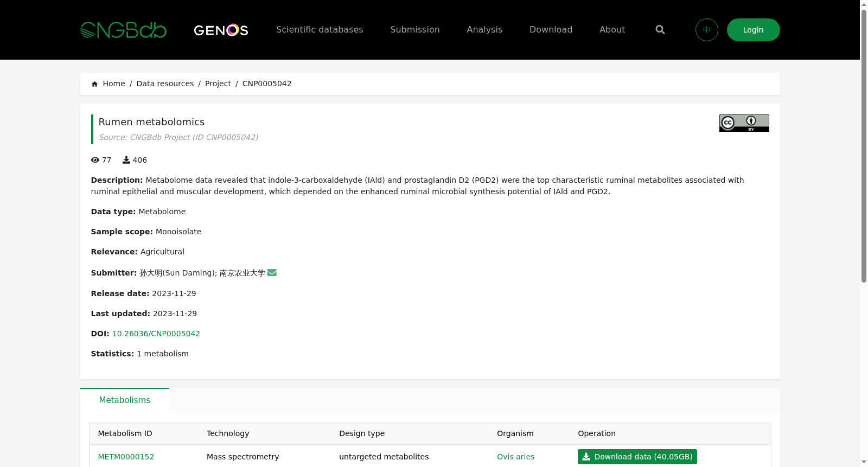868x467 pixels.
Task: Click the Rumen metabolomics title
Action: 151,122
